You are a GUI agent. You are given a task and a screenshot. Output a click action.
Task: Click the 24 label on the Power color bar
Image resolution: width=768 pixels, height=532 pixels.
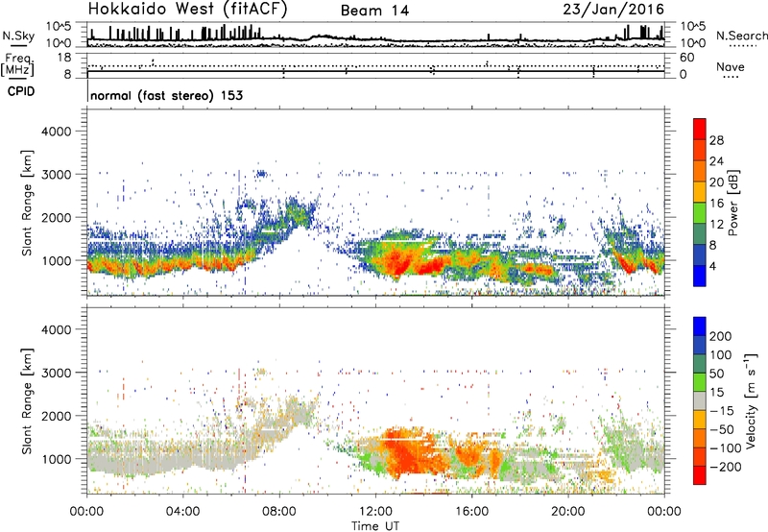coord(716,161)
